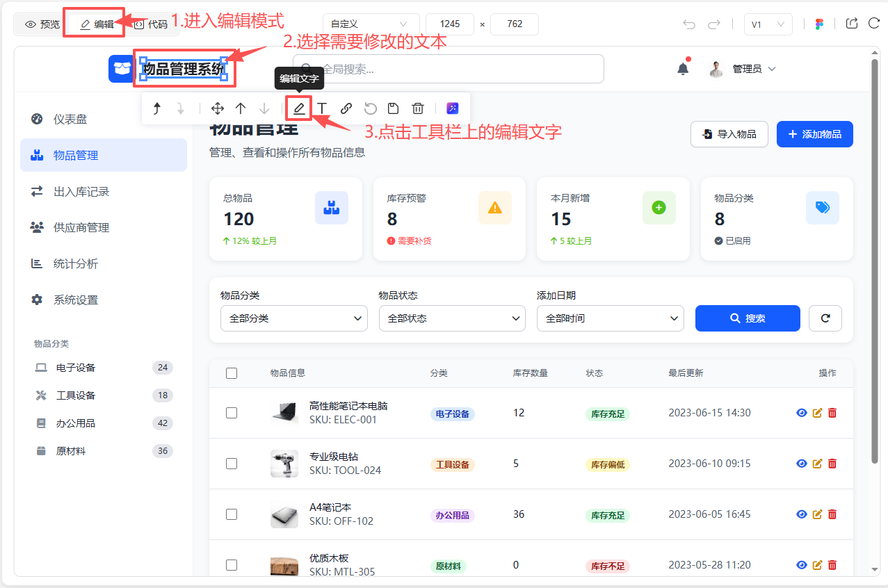Click the AI magic wand icon

coord(453,108)
